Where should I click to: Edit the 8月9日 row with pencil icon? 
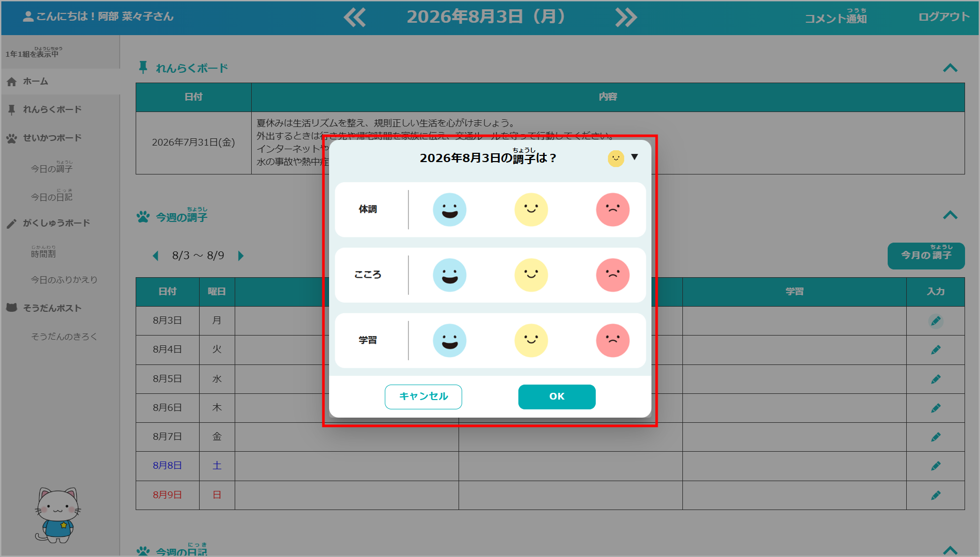[936, 496]
